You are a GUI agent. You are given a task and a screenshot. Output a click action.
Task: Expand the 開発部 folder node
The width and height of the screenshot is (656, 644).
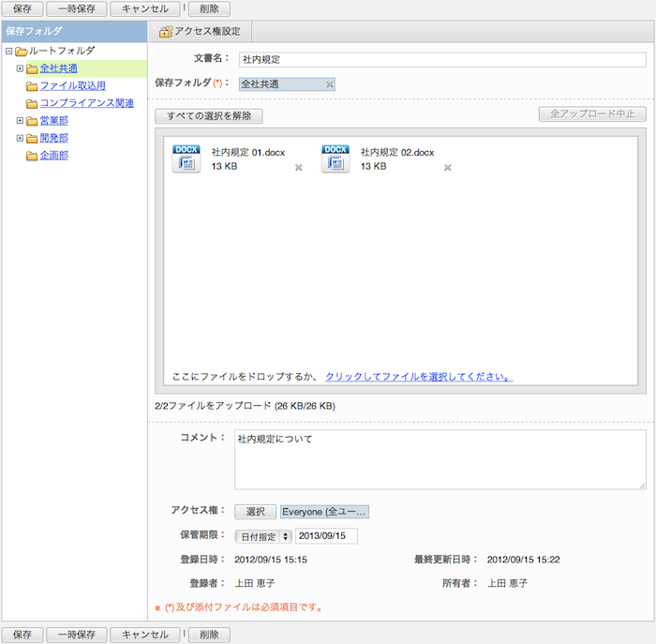[x=20, y=138]
